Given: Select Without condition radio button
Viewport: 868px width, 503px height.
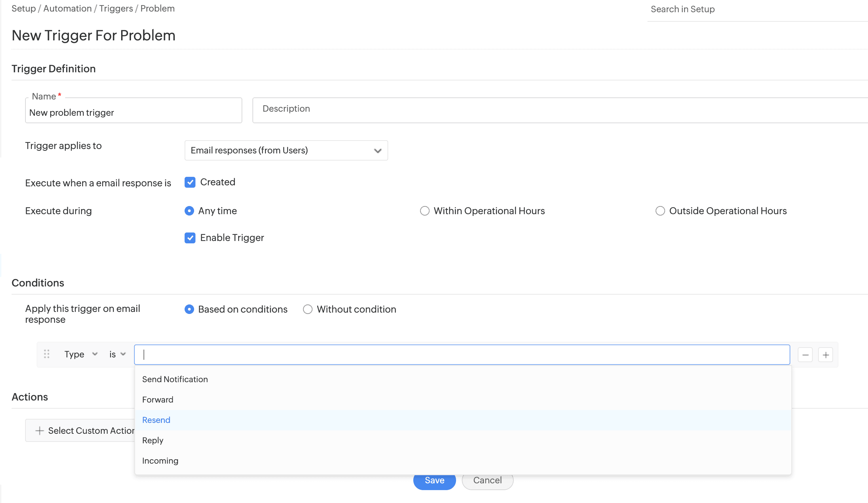Looking at the screenshot, I should pos(308,309).
